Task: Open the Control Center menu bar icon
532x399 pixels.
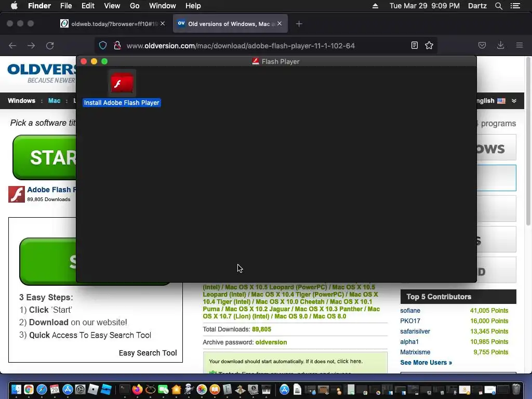Action: (x=515, y=6)
